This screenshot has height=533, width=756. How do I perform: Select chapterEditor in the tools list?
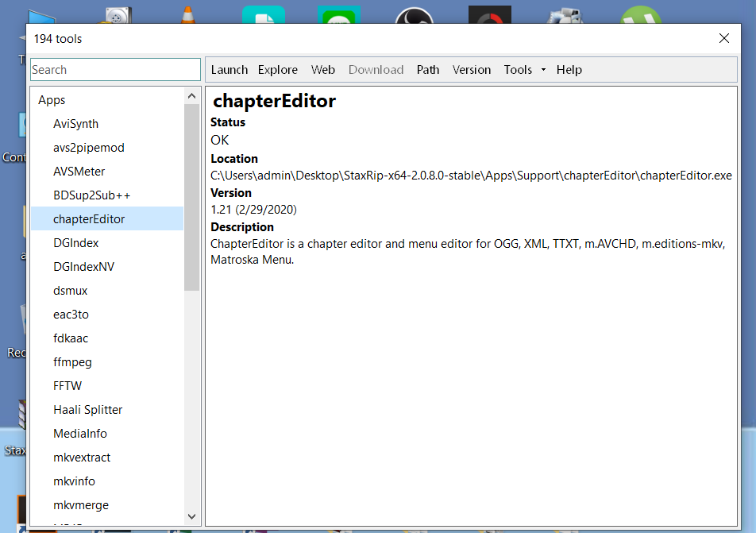(x=107, y=219)
